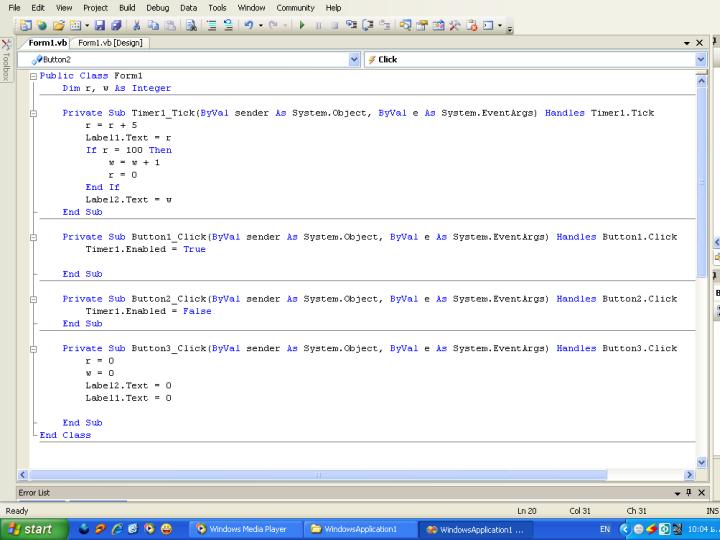Viewport: 720px width, 540px height.
Task: Open the Properties Window toolbar icon
Action: tap(422, 25)
